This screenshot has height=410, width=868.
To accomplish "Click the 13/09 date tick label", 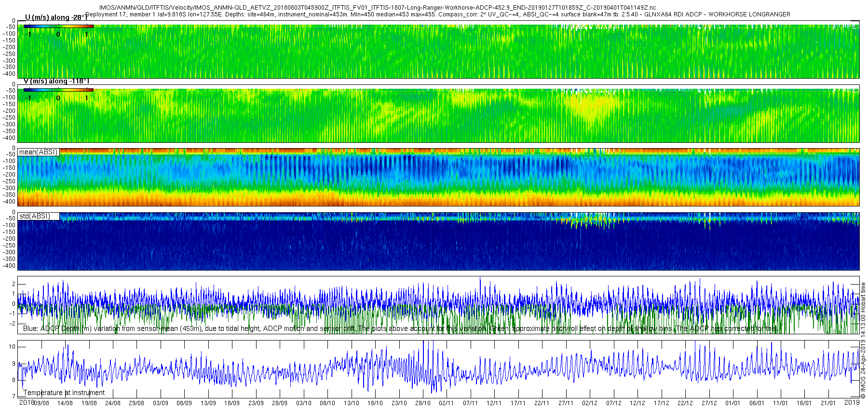I will 208,403.
